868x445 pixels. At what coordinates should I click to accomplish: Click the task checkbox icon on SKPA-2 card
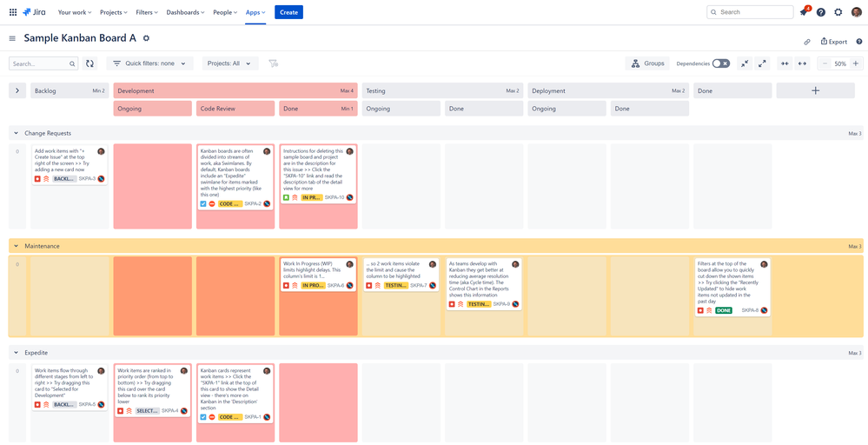tap(203, 203)
